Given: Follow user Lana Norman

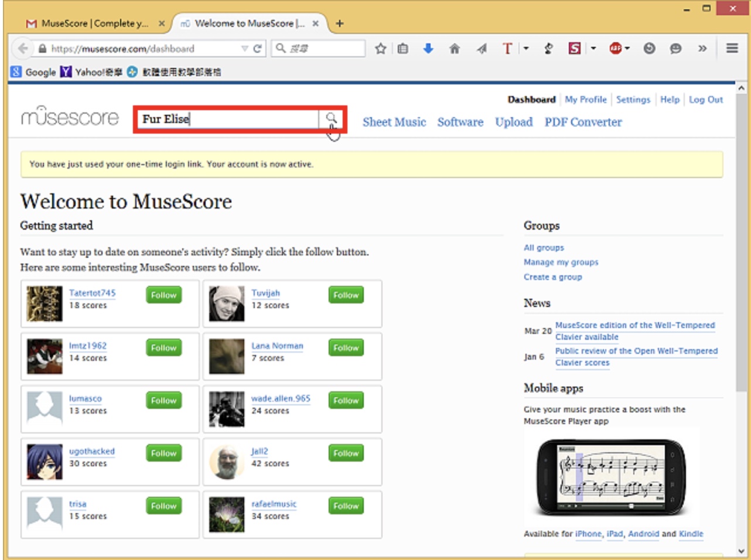Looking at the screenshot, I should (346, 348).
